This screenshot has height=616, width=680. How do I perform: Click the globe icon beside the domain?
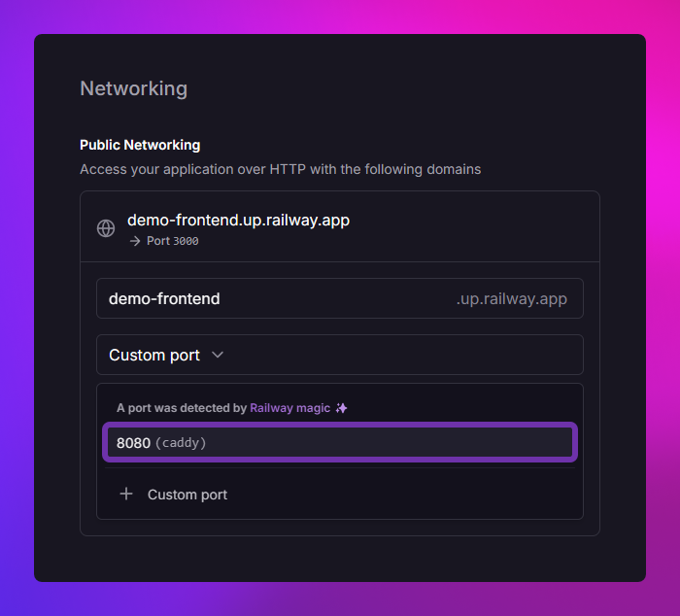[x=106, y=228]
